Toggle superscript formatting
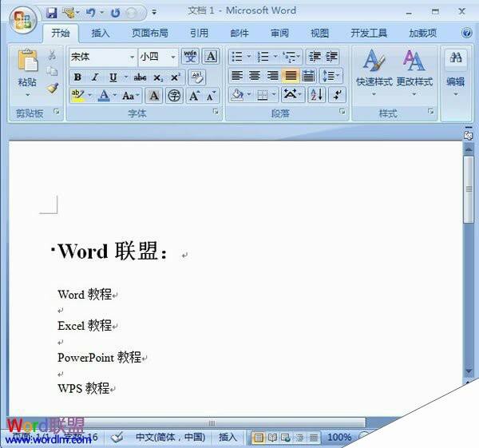 point(176,77)
